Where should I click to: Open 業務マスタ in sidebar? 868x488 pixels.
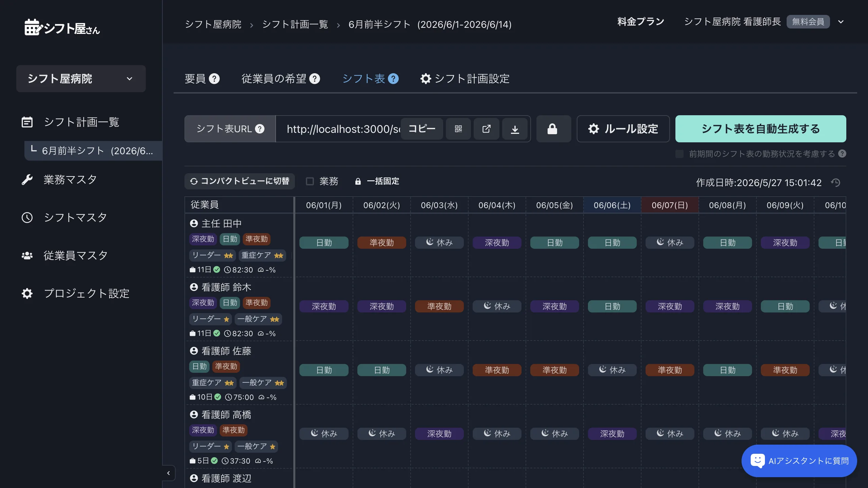[70, 180]
